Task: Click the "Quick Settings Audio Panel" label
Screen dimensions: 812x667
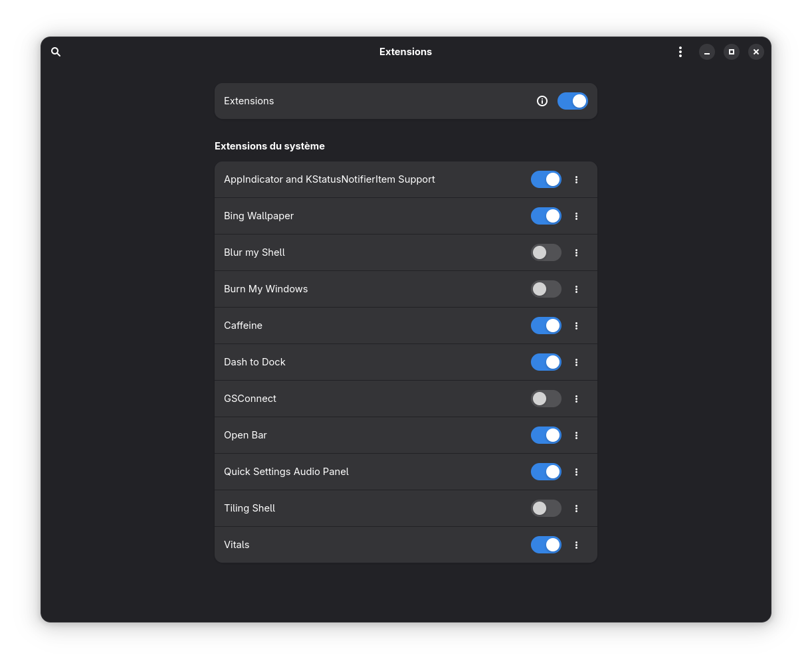Action: click(x=286, y=472)
